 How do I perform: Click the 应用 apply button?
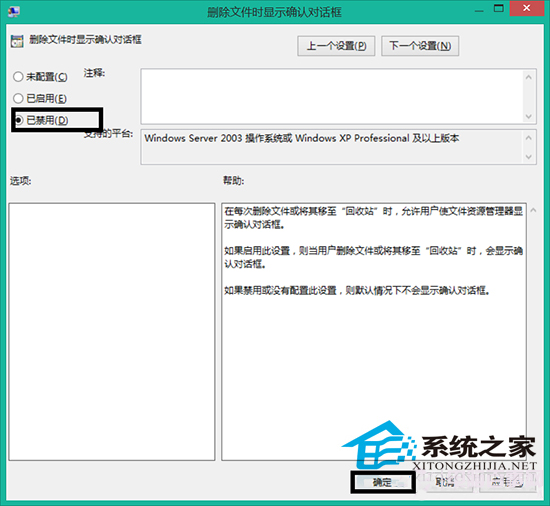[507, 482]
